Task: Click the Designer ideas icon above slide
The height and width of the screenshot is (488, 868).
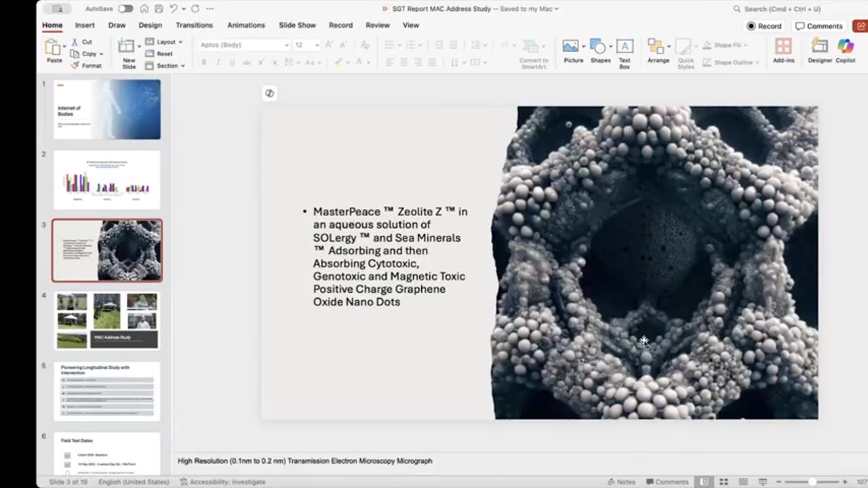Action: point(269,93)
